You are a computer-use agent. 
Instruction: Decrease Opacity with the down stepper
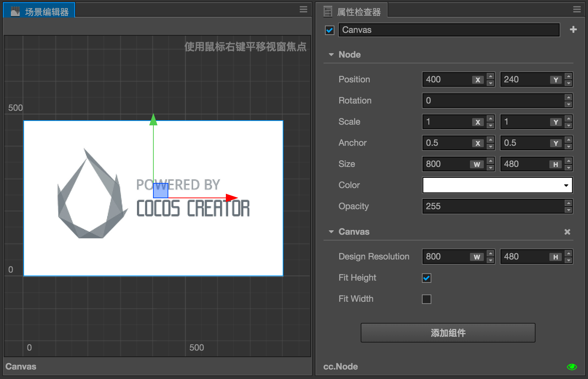tap(569, 210)
